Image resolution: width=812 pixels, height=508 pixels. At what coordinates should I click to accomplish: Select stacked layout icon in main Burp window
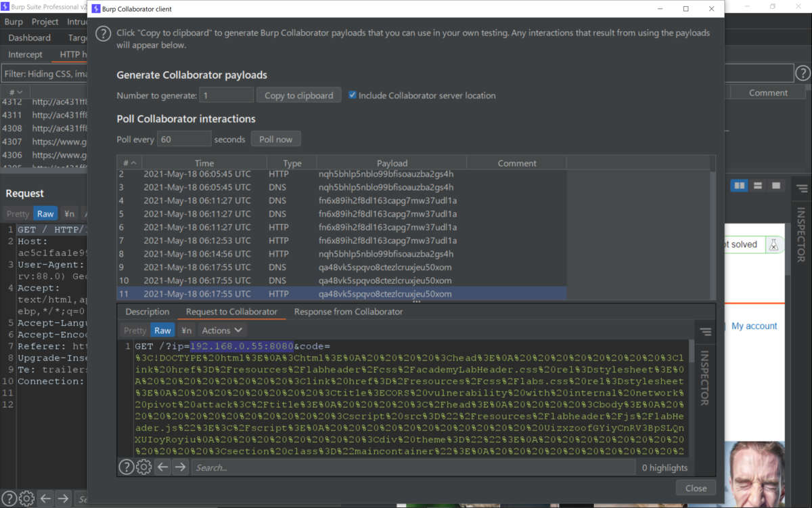tap(758, 186)
